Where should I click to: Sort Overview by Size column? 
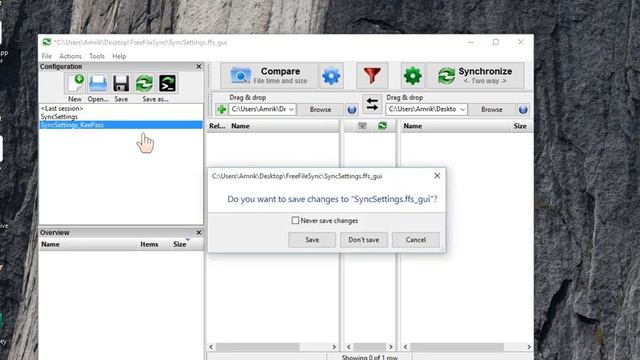coord(180,244)
